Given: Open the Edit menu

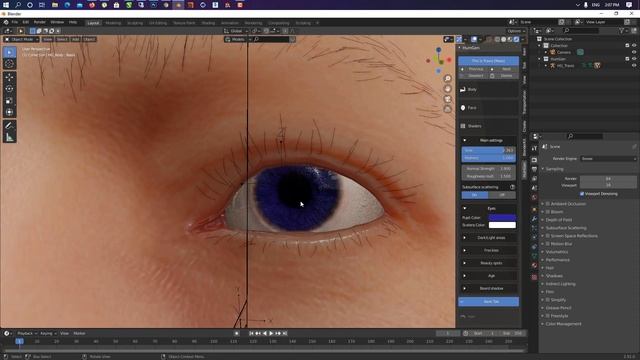Looking at the screenshot, I should tap(26, 22).
